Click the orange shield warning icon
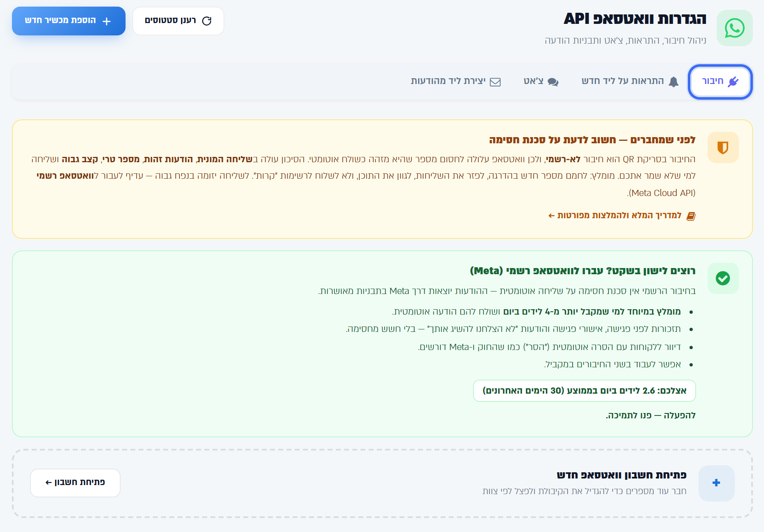Screen dimensions: 764x532 tap(723, 147)
